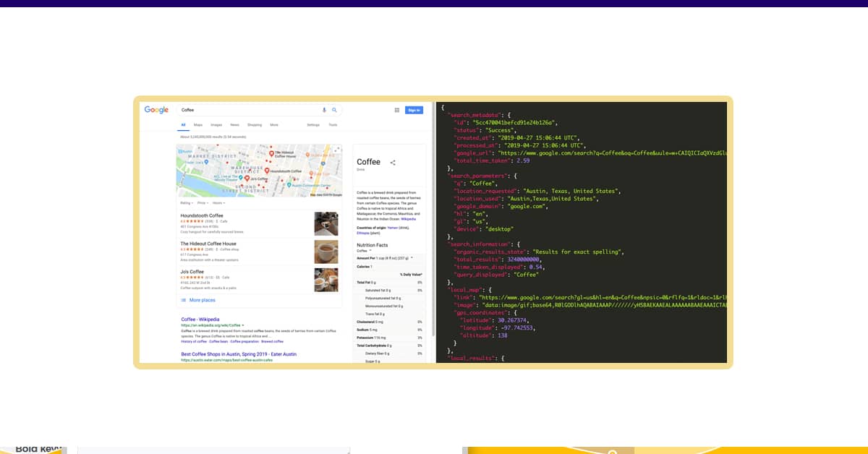
Task: Expand the map with the fullscreen icon
Action: [x=336, y=150]
